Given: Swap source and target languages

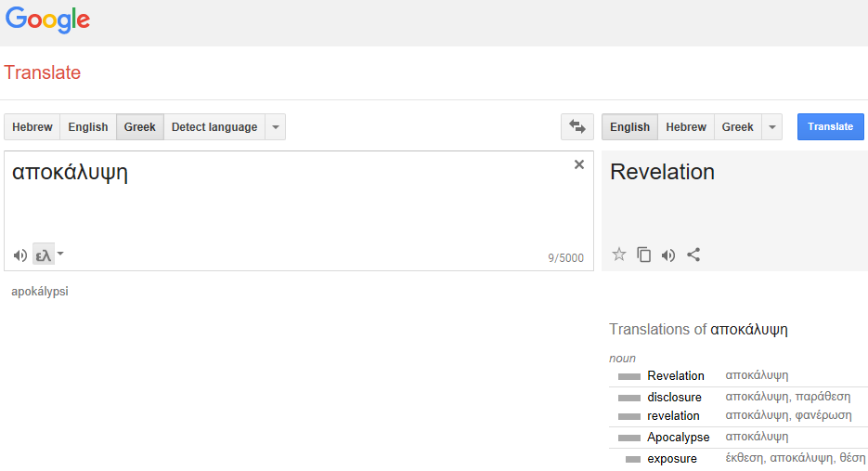Looking at the screenshot, I should click(577, 127).
